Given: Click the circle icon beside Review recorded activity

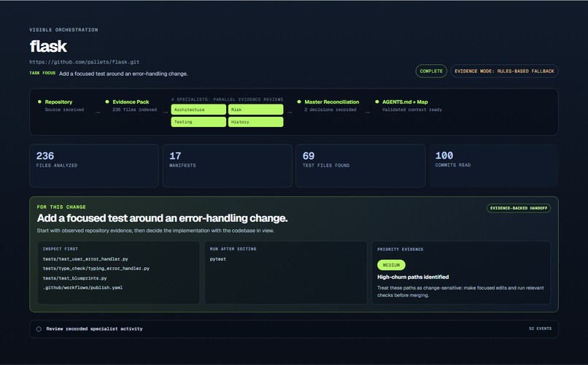Looking at the screenshot, I should click(x=39, y=329).
